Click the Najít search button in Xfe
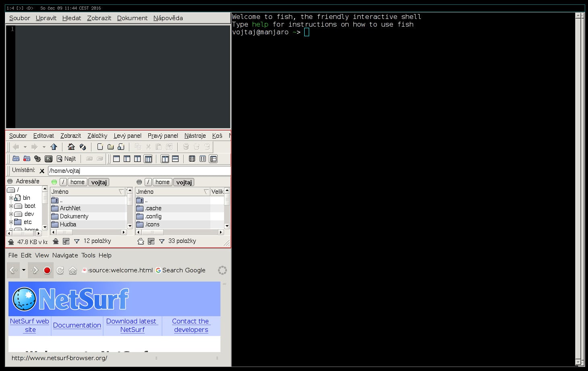 tap(66, 159)
